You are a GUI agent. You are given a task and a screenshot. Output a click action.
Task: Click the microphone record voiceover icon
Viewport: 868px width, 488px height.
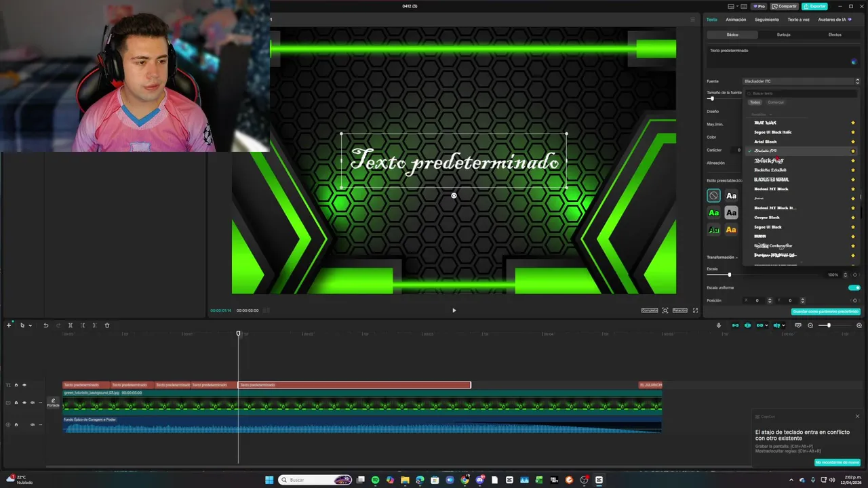coord(719,325)
